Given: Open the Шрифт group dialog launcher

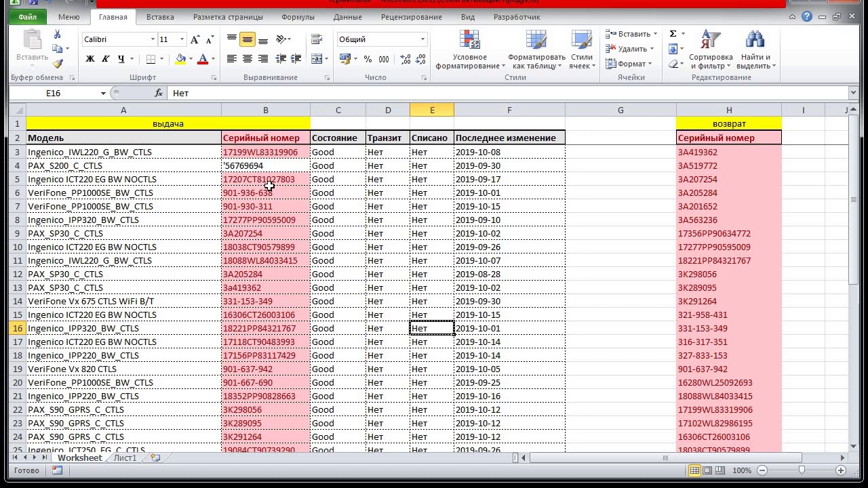Looking at the screenshot, I should pos(214,78).
